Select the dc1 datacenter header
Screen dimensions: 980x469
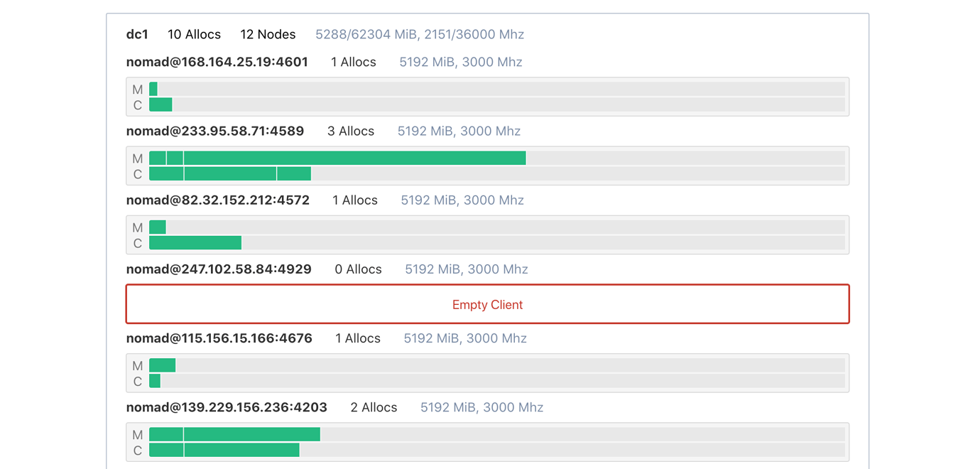click(138, 33)
